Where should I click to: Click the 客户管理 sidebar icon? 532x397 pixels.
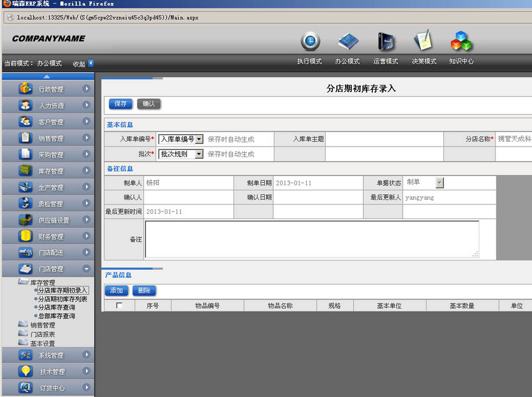(25, 121)
